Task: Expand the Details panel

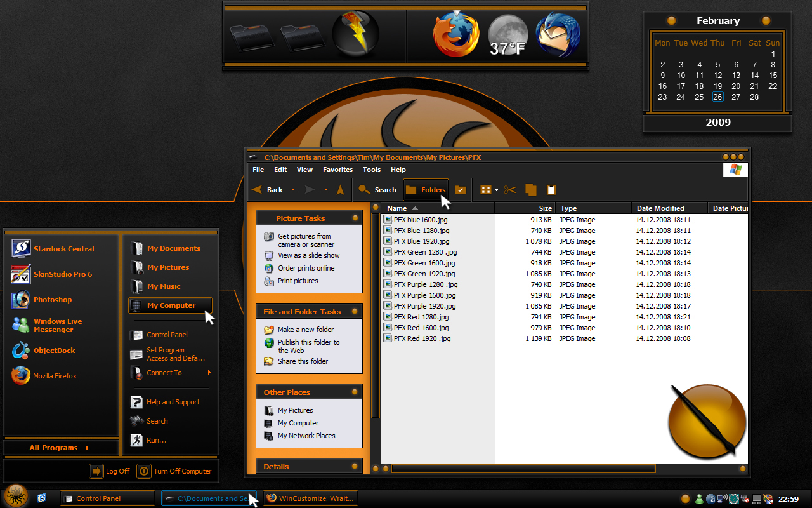Action: click(355, 466)
